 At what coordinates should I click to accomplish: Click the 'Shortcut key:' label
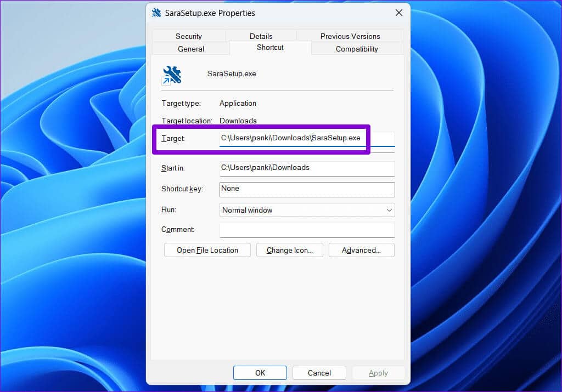pos(182,189)
